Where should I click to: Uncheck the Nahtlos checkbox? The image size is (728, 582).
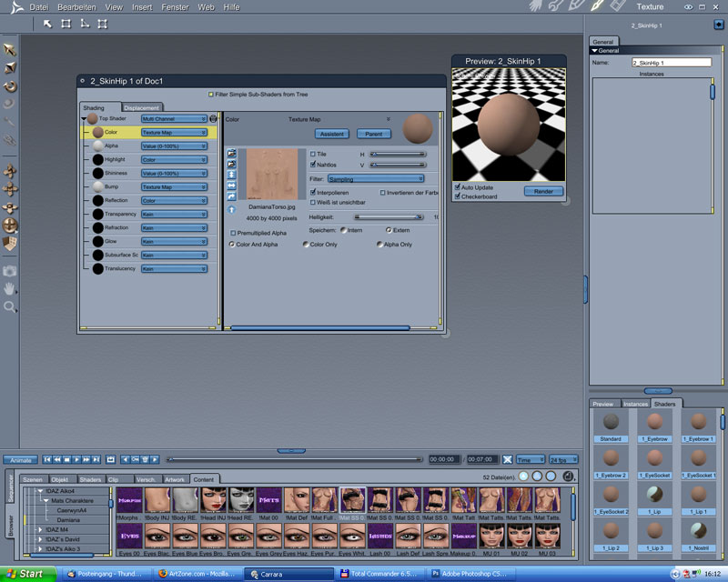(313, 165)
